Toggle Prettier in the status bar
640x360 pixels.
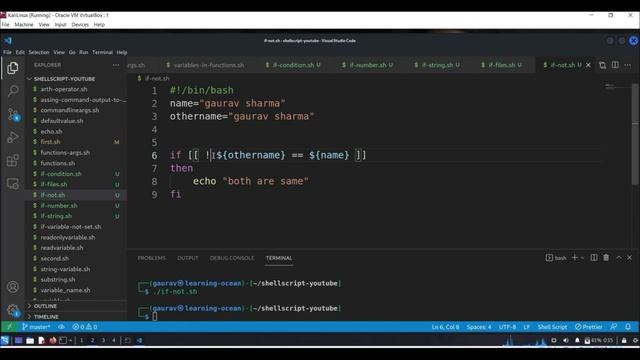coord(589,327)
